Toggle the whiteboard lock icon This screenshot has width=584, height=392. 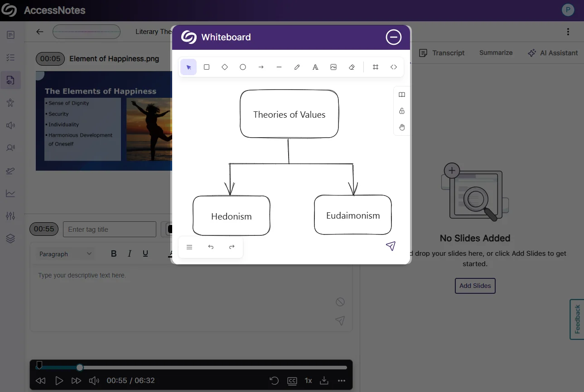pyautogui.click(x=402, y=111)
